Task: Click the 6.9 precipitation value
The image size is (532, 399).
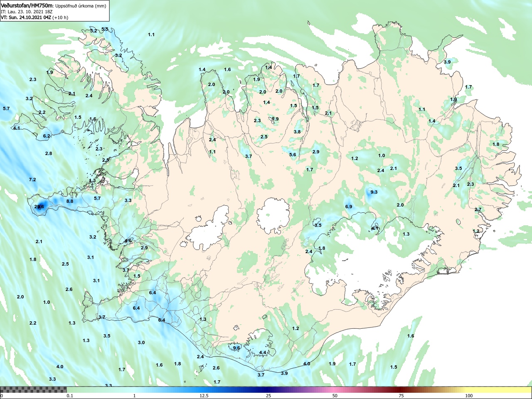Action: point(349,207)
